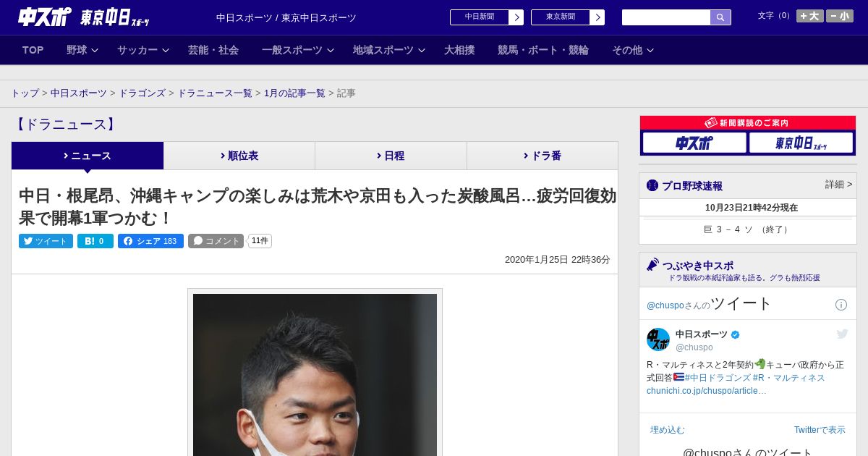This screenshot has width=868, height=456.
Task: Click the 中日スポーツ Twitter avatar
Action: 658,339
